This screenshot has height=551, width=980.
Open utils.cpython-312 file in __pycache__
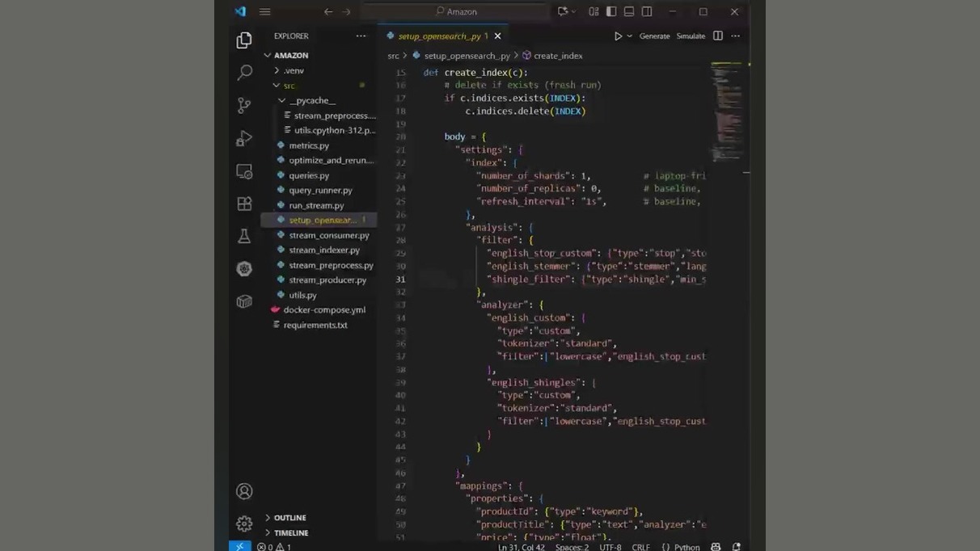point(335,130)
